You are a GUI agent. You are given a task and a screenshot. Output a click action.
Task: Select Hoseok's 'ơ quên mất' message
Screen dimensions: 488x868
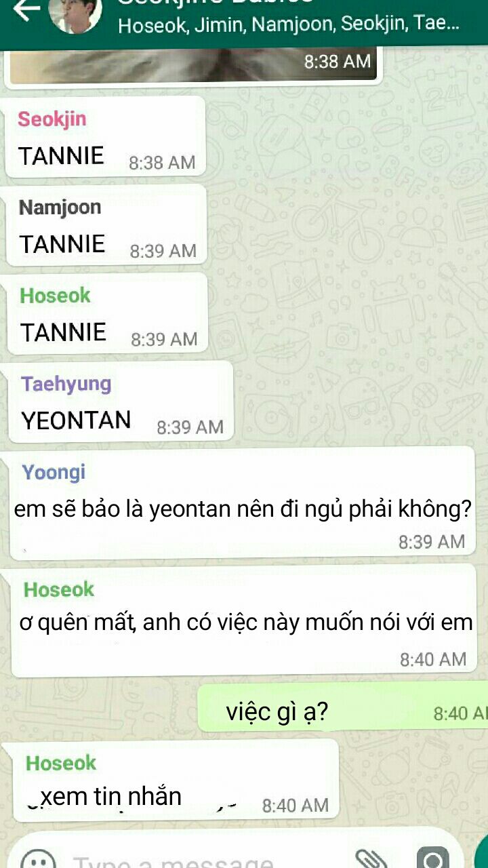[x=244, y=621]
